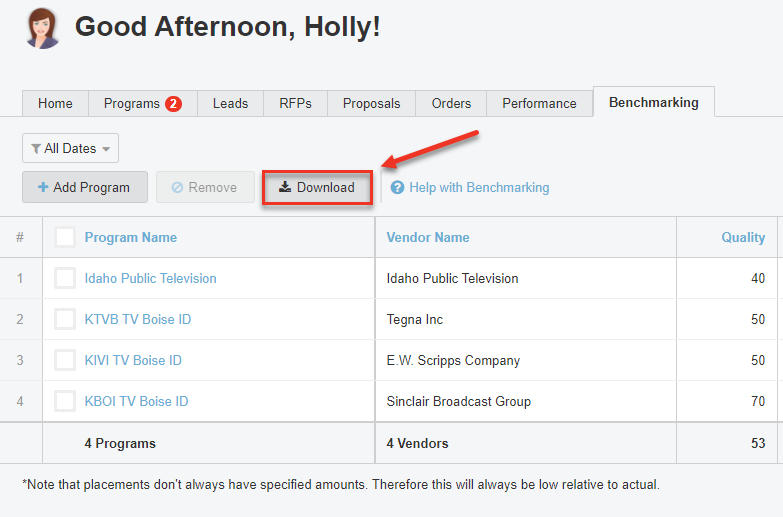The width and height of the screenshot is (783, 517).
Task: Go to the Performance tab
Action: (539, 104)
